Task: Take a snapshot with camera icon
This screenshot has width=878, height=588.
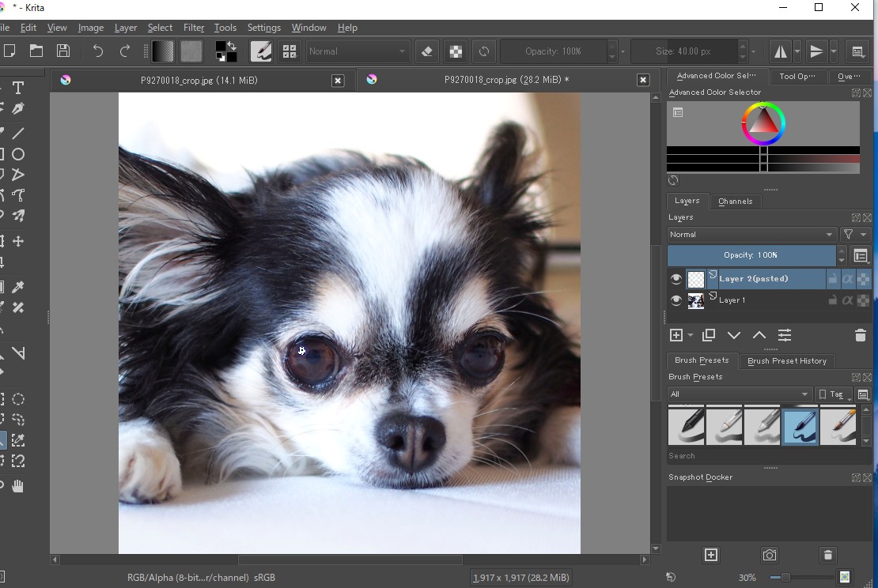Action: point(770,555)
